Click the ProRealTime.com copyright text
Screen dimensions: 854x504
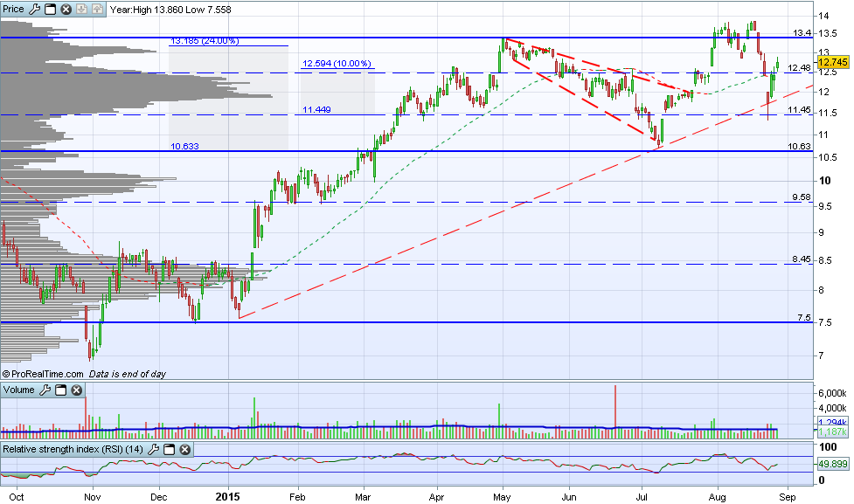pos(43,374)
